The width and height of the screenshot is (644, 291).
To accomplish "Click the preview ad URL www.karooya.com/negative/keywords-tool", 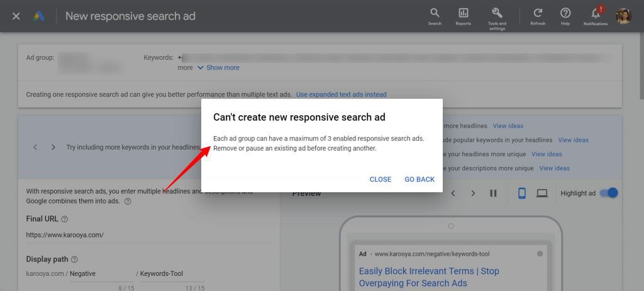I will click(x=431, y=254).
